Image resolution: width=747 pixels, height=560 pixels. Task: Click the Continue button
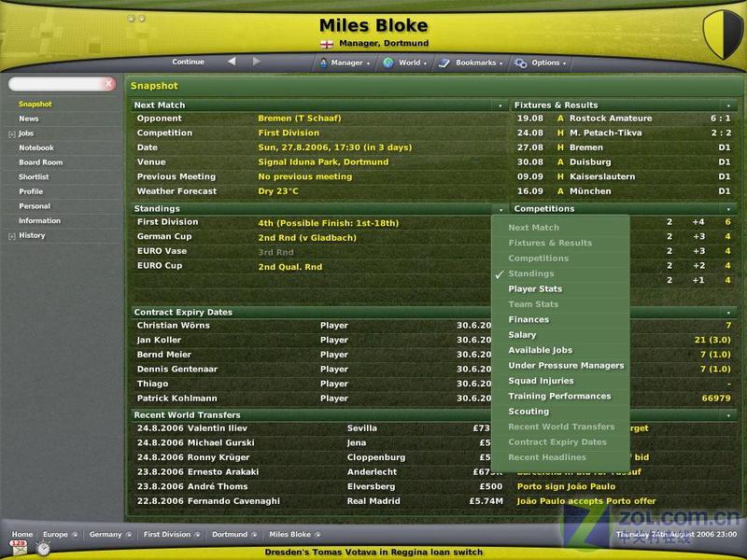[x=189, y=62]
